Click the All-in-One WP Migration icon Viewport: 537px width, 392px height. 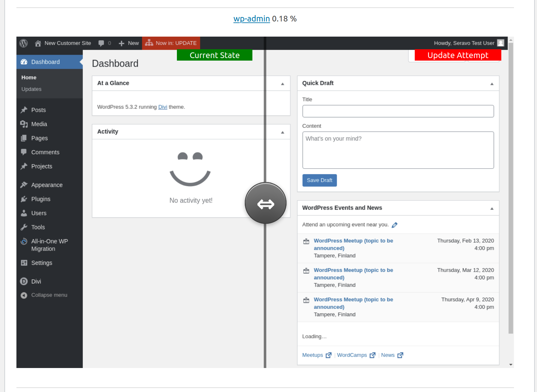(24, 241)
